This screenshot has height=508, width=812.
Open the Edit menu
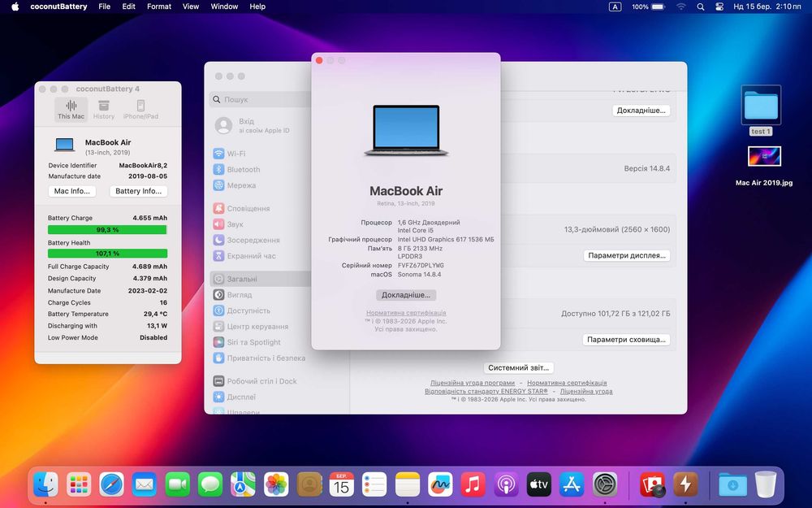[x=128, y=7]
